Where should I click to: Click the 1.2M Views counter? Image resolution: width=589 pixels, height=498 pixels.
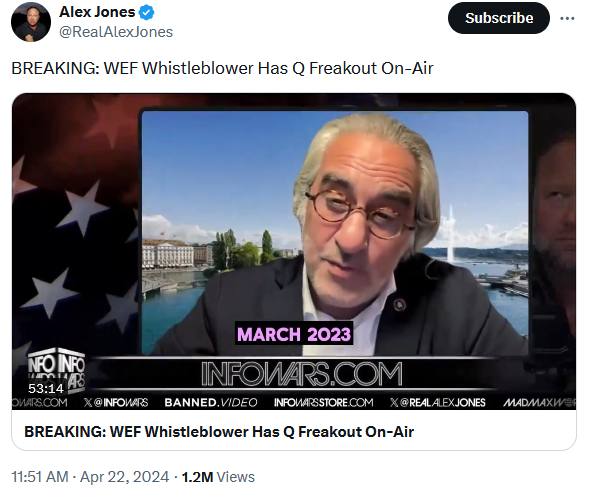click(x=218, y=477)
